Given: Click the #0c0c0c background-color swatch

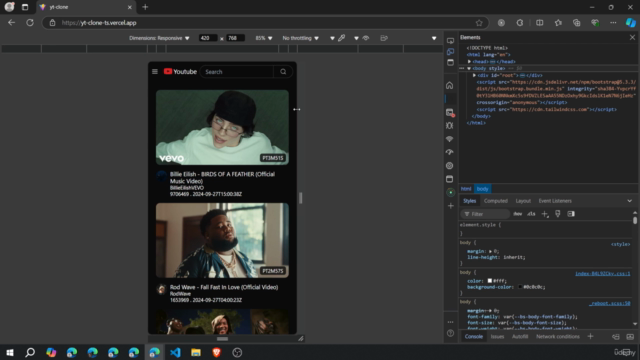Looking at the screenshot, I should point(520,287).
